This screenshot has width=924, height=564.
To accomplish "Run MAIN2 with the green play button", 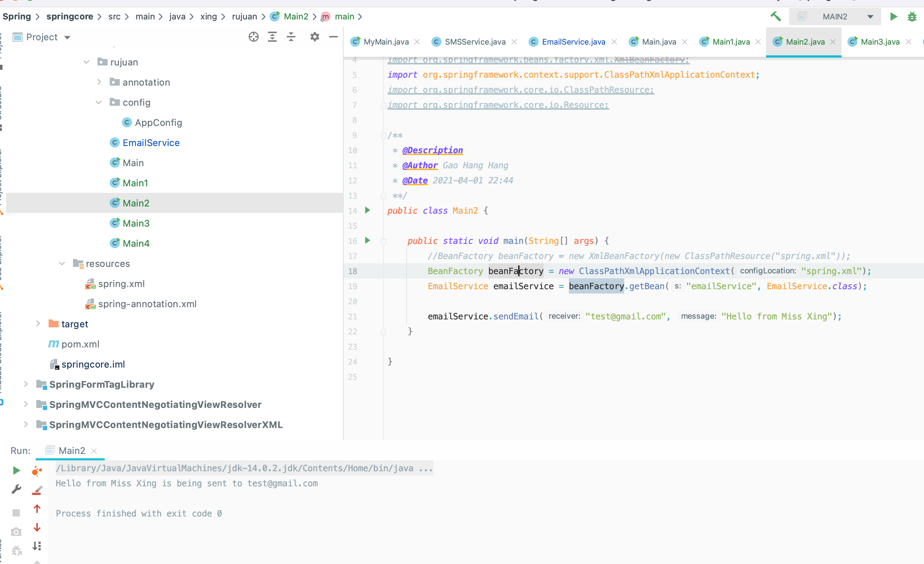I will [894, 17].
